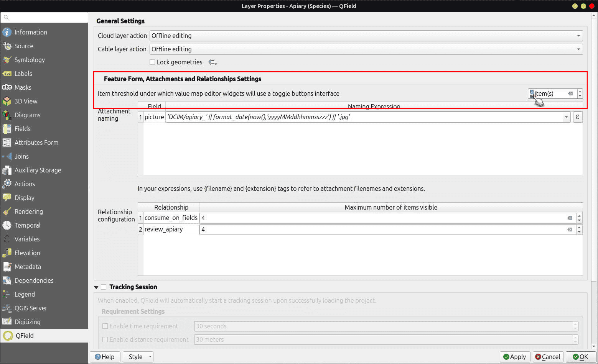Image resolution: width=598 pixels, height=364 pixels.
Task: Click the Temporal clock icon
Action: coord(7,225)
